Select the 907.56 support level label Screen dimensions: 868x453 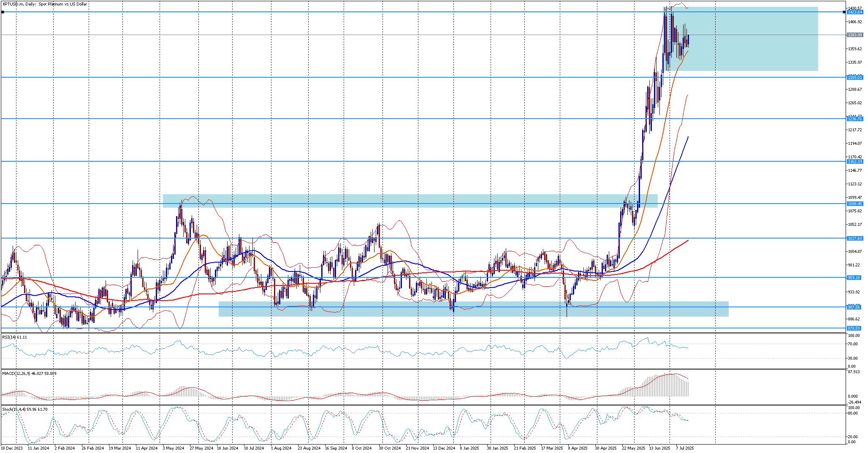pyautogui.click(x=855, y=307)
